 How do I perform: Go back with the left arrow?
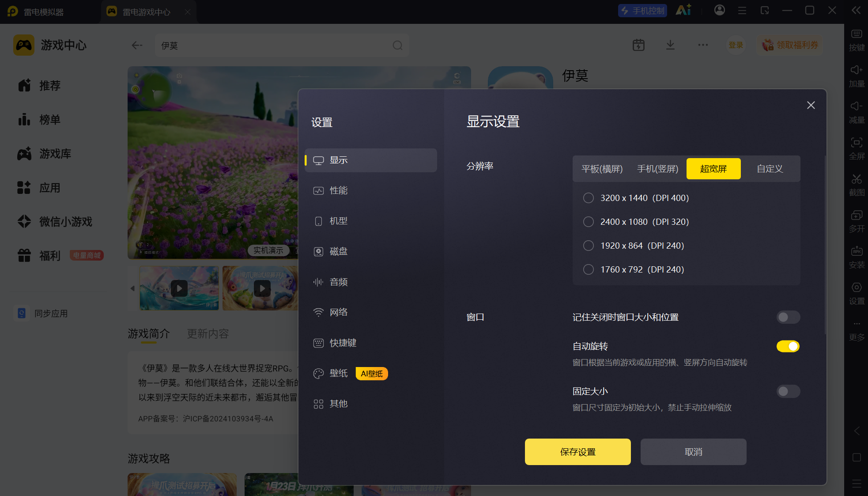[x=137, y=45]
